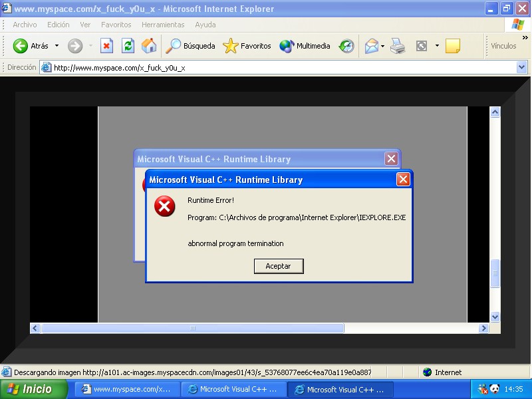Click the page icon in the address bar

[x=46, y=68]
